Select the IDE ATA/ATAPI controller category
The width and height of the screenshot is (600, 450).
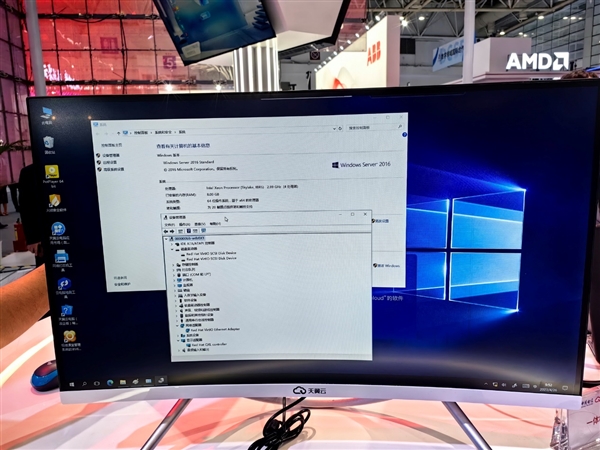[x=194, y=243]
